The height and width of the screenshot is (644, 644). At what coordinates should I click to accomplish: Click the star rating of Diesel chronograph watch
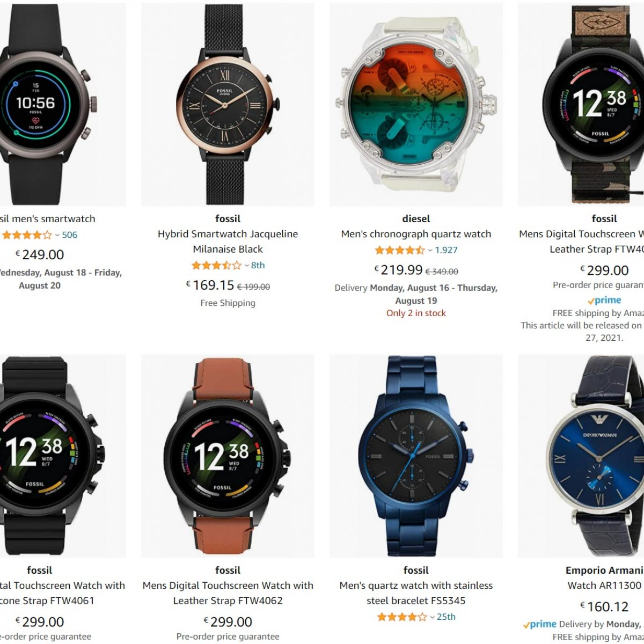[x=400, y=250]
